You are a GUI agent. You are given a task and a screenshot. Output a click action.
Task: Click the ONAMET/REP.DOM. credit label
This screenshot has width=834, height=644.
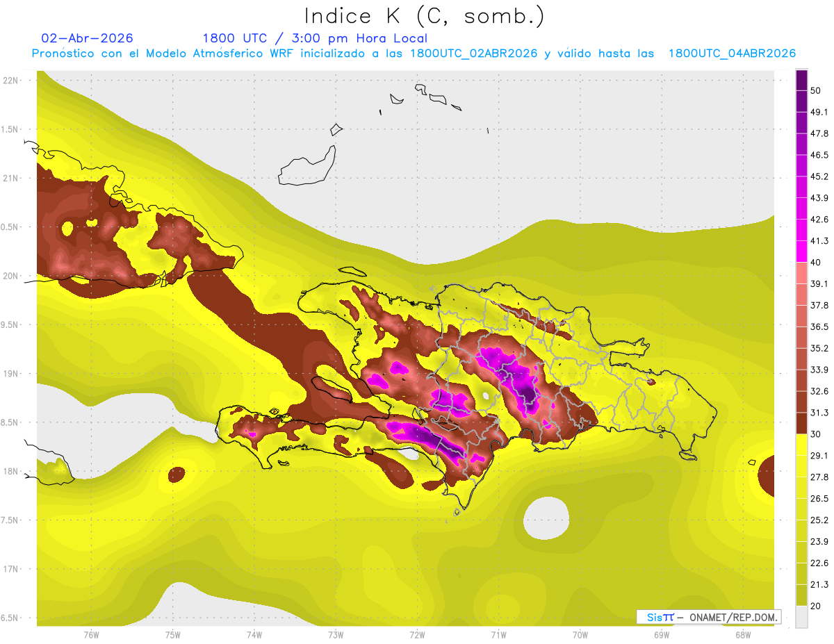click(x=733, y=617)
